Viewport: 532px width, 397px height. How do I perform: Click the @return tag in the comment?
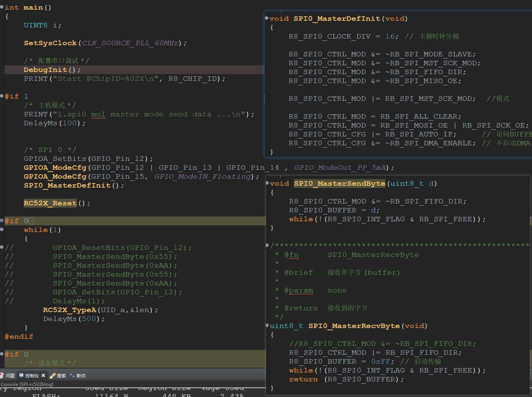coord(301,308)
